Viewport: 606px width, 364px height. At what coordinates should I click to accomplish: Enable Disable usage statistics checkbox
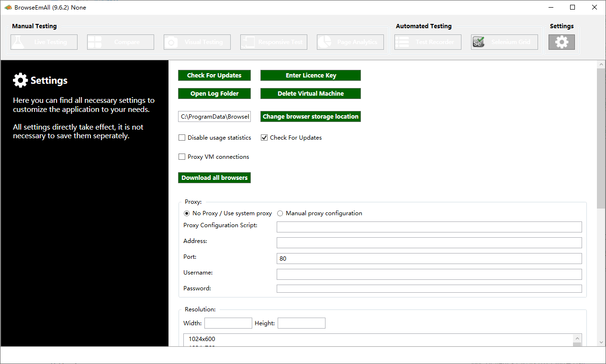pos(182,138)
